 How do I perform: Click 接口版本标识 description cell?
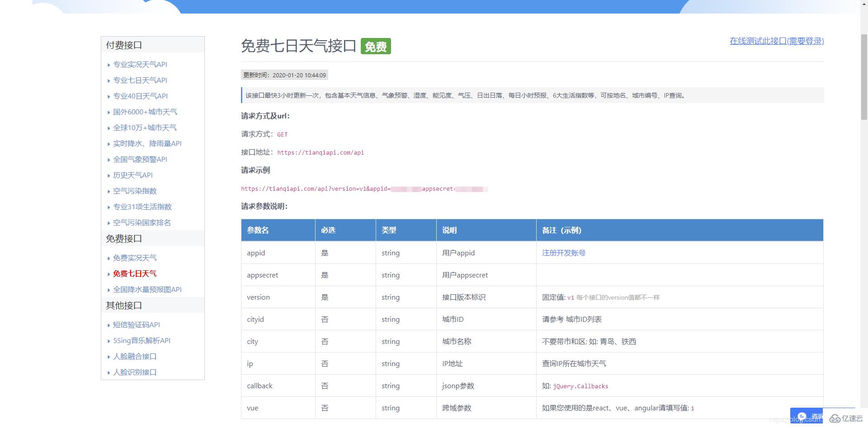[x=486, y=297]
